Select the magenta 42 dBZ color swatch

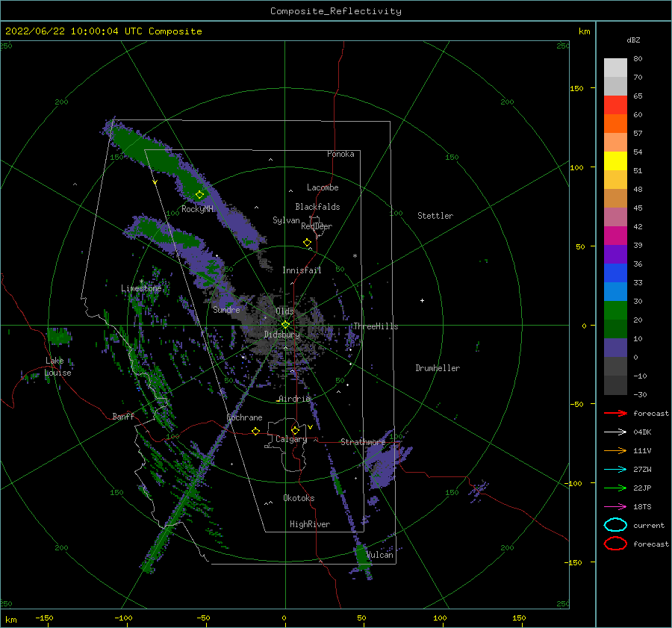point(615,236)
